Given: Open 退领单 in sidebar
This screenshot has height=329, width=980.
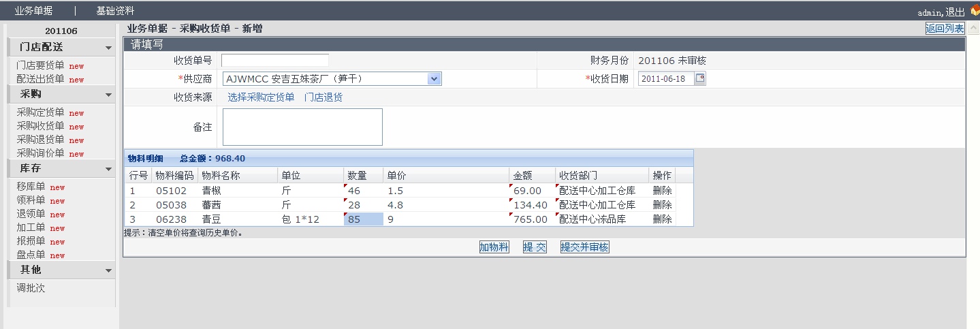Looking at the screenshot, I should point(31,214).
